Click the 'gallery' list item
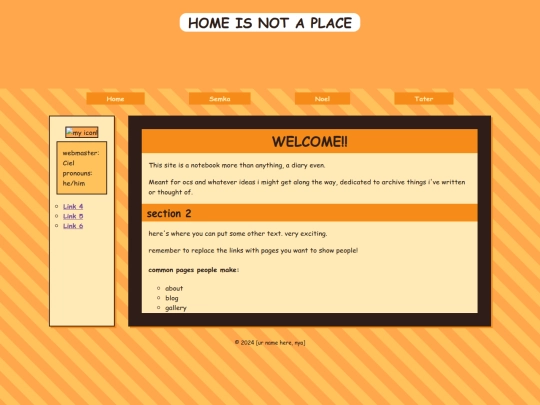The image size is (540, 405). 176,308
